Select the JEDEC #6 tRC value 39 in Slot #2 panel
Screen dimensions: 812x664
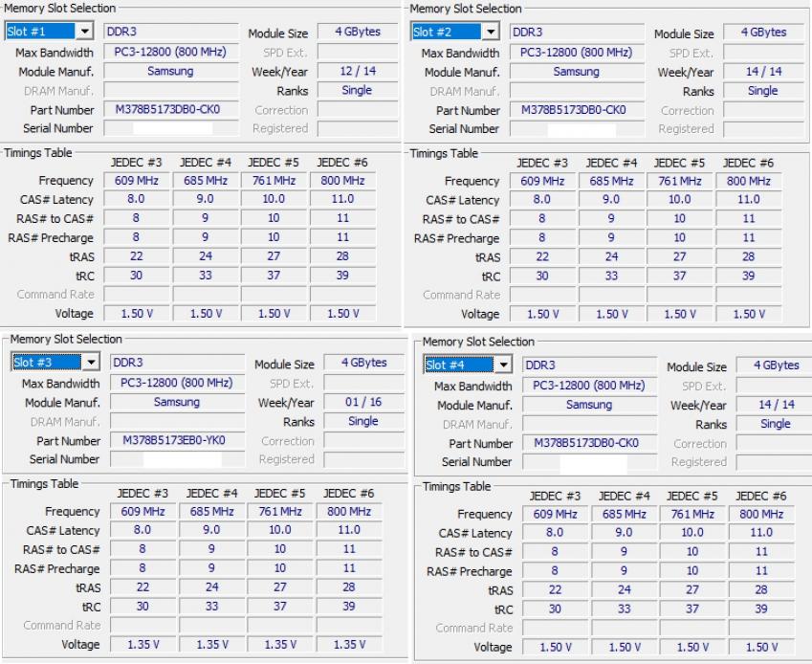[748, 277]
